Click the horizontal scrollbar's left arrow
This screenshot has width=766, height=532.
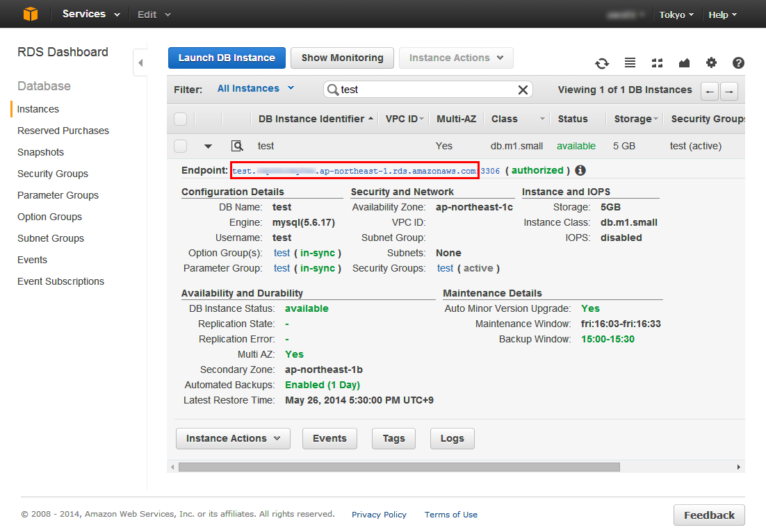172,467
